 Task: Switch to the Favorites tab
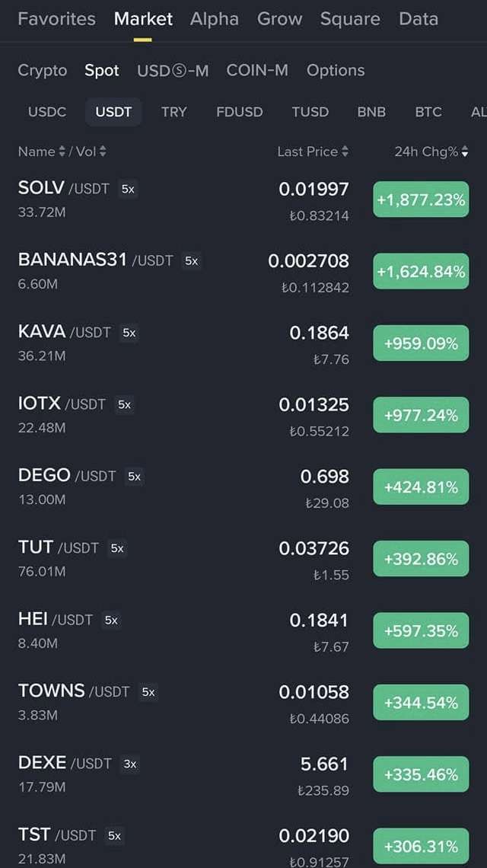[x=56, y=19]
